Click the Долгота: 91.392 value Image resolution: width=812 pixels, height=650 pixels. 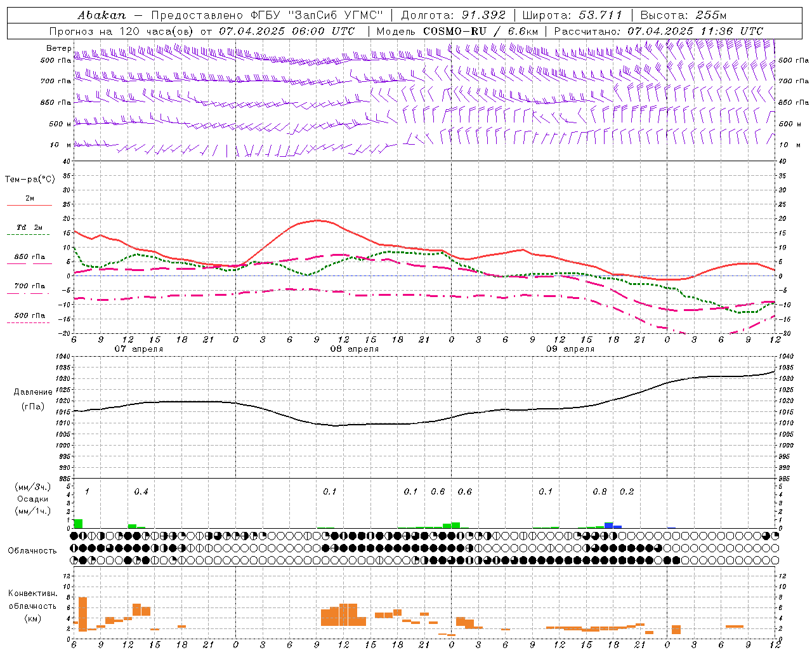point(453,15)
